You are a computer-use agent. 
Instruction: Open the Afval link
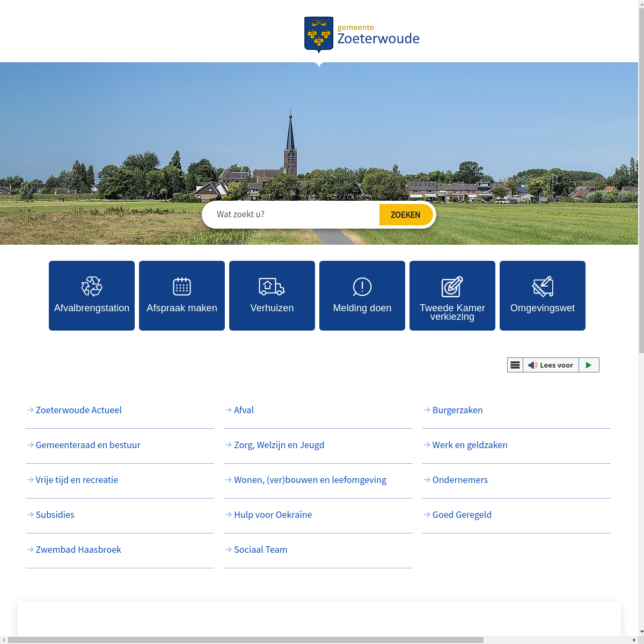pyautogui.click(x=244, y=410)
